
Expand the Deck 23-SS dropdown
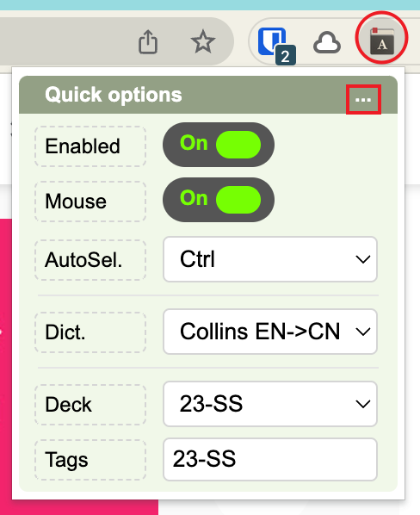(270, 404)
